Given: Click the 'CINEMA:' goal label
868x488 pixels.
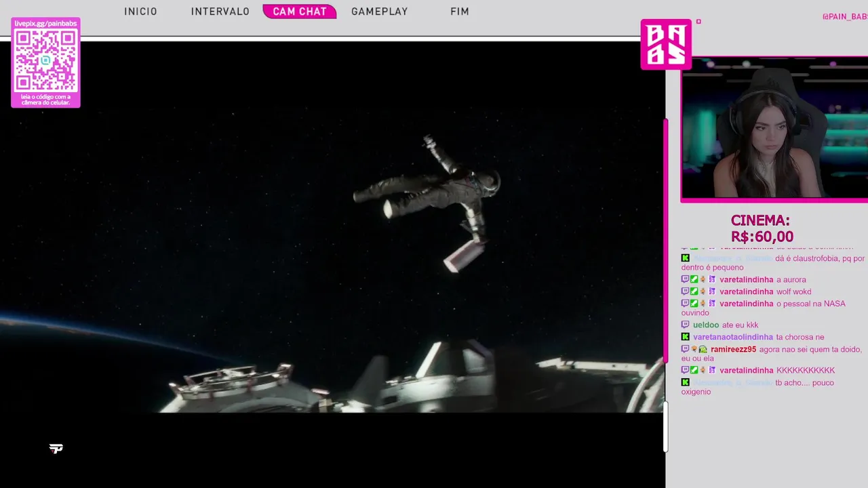Looking at the screenshot, I should (x=760, y=221).
